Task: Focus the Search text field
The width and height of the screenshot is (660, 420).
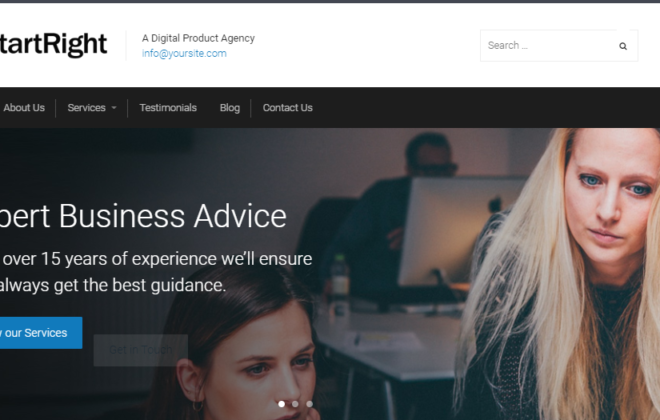Action: click(x=547, y=45)
